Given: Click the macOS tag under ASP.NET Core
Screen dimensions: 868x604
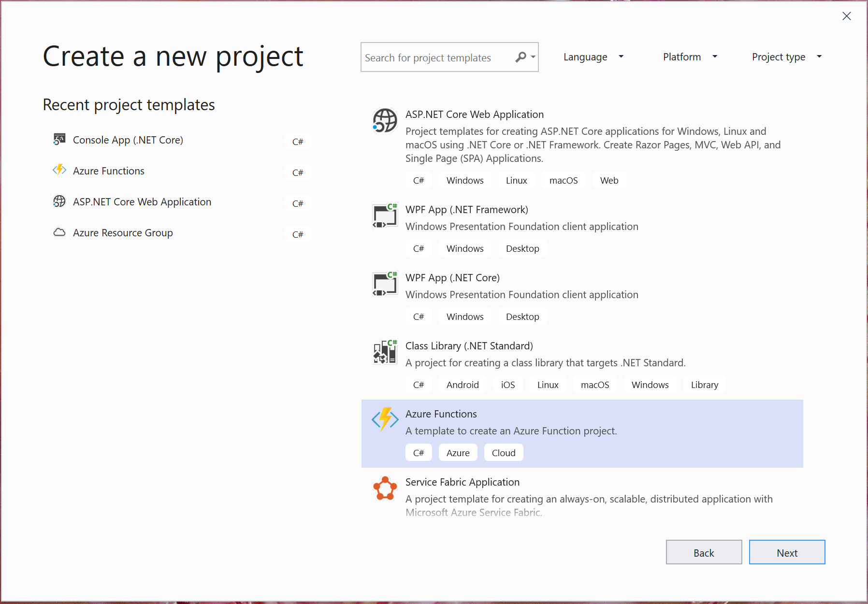Looking at the screenshot, I should pyautogui.click(x=563, y=180).
